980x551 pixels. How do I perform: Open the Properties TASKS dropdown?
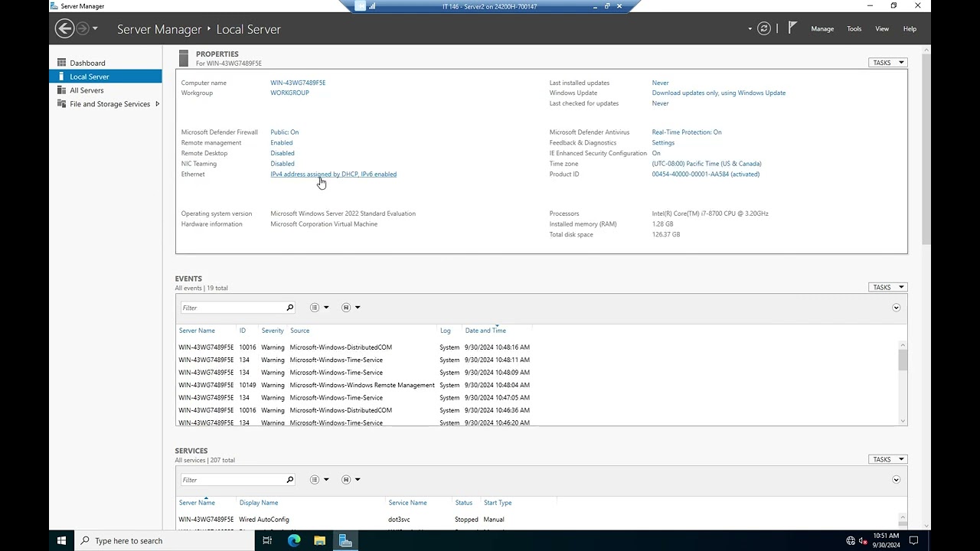pos(888,63)
